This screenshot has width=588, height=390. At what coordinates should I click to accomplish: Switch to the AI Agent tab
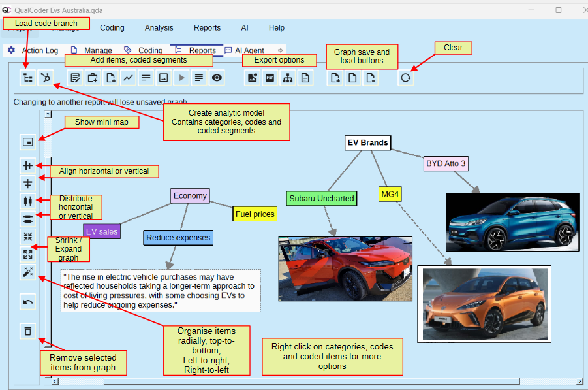pyautogui.click(x=245, y=50)
